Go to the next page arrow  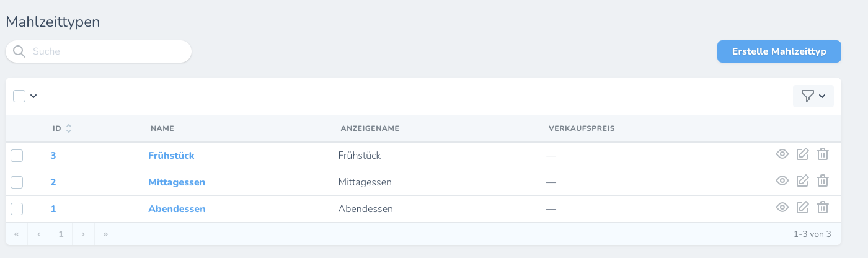[83, 234]
